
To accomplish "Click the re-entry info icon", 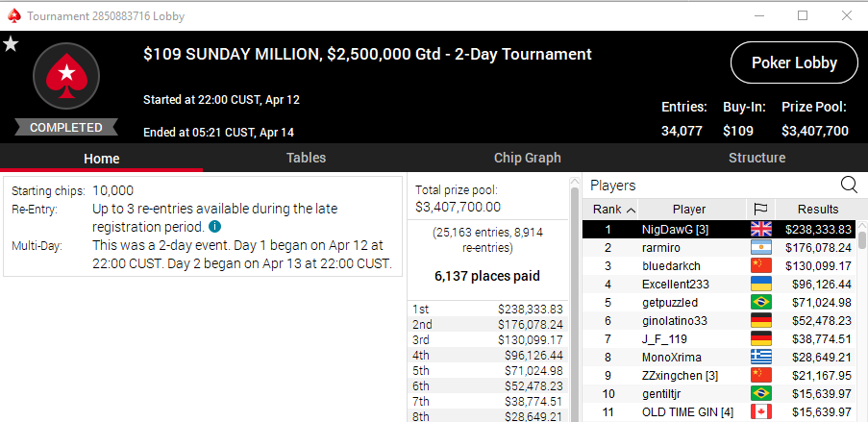I will coord(214,227).
